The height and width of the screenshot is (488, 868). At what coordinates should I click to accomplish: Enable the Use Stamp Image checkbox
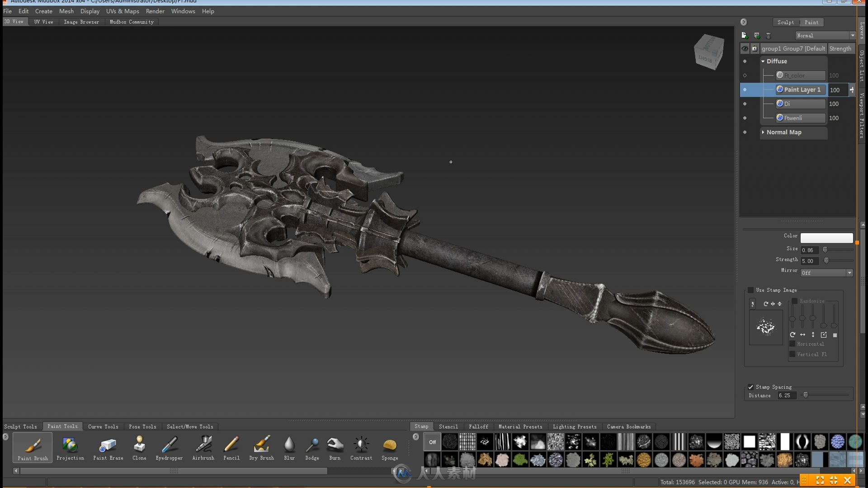click(751, 290)
